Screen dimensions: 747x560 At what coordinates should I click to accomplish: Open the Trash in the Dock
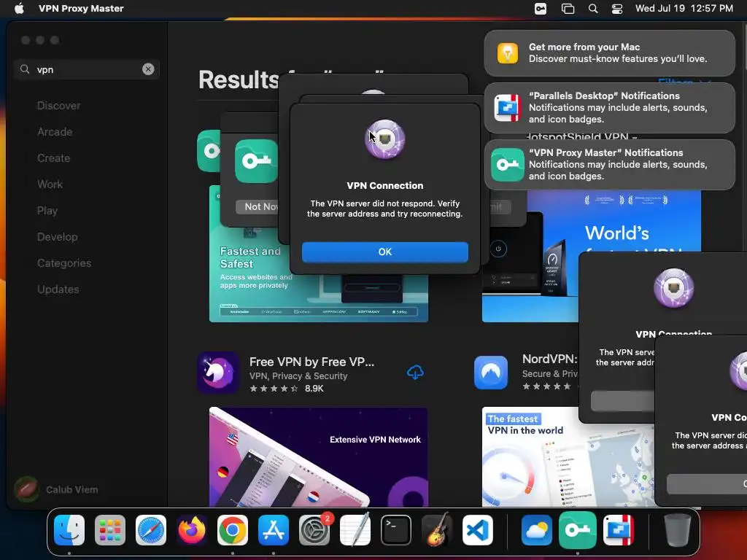(678, 530)
